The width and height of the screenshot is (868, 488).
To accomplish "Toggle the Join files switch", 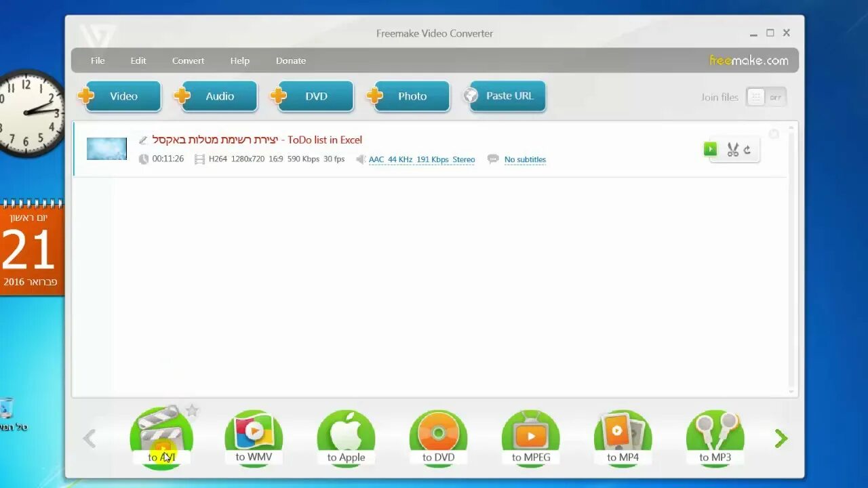I will pyautogui.click(x=766, y=97).
